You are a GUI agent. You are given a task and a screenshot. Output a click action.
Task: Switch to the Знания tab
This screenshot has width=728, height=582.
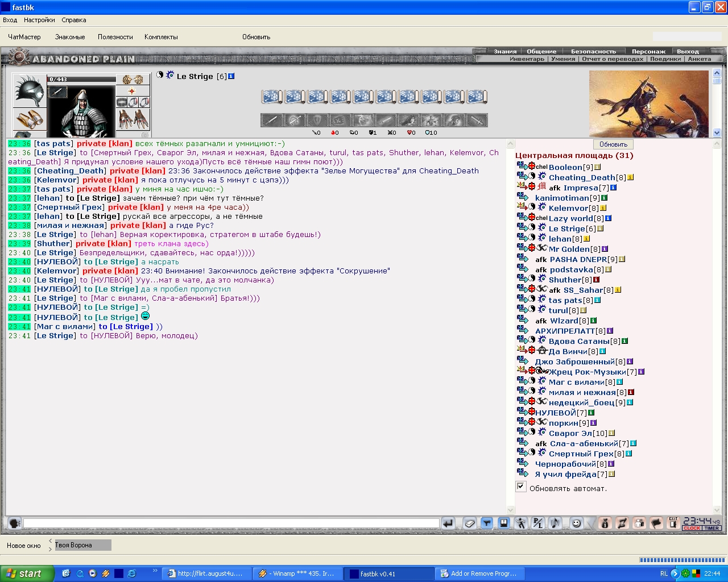505,51
